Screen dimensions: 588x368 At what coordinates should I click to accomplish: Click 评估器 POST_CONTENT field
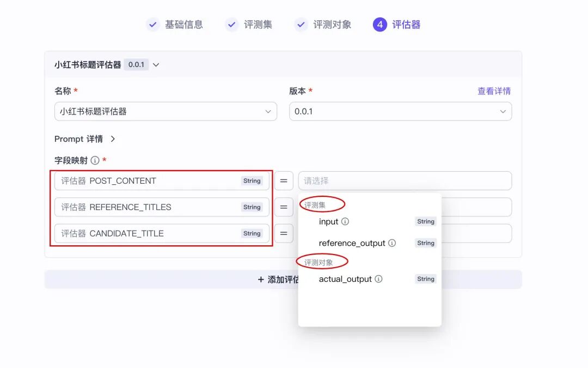162,180
